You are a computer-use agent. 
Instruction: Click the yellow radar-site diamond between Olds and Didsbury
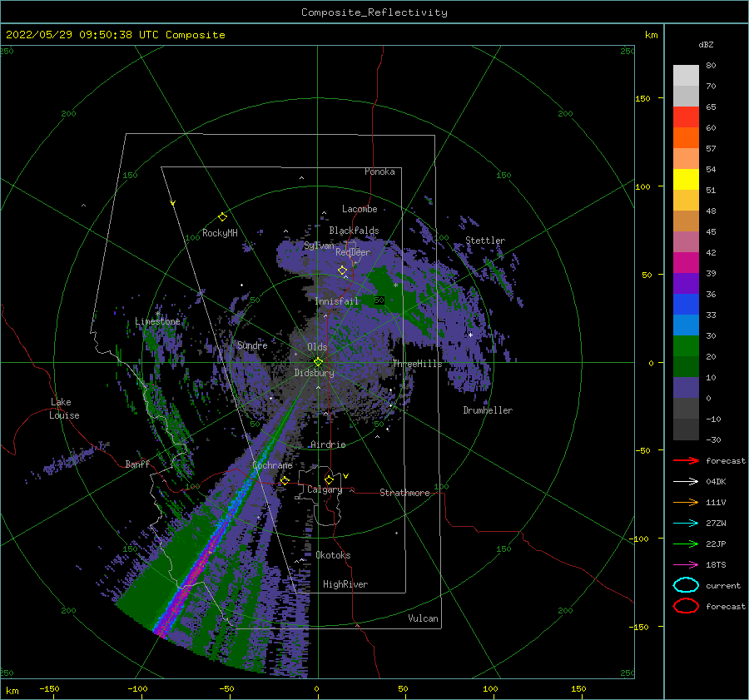coord(318,362)
